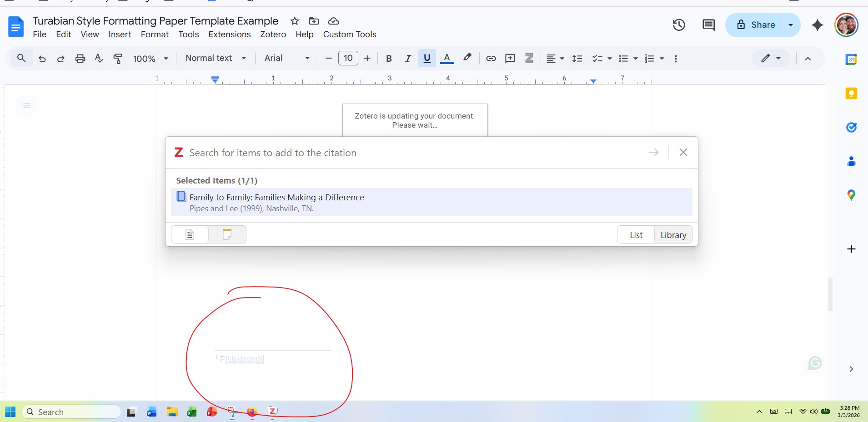The height and width of the screenshot is (422, 868).
Task: Show more toolbar options
Action: (676, 59)
